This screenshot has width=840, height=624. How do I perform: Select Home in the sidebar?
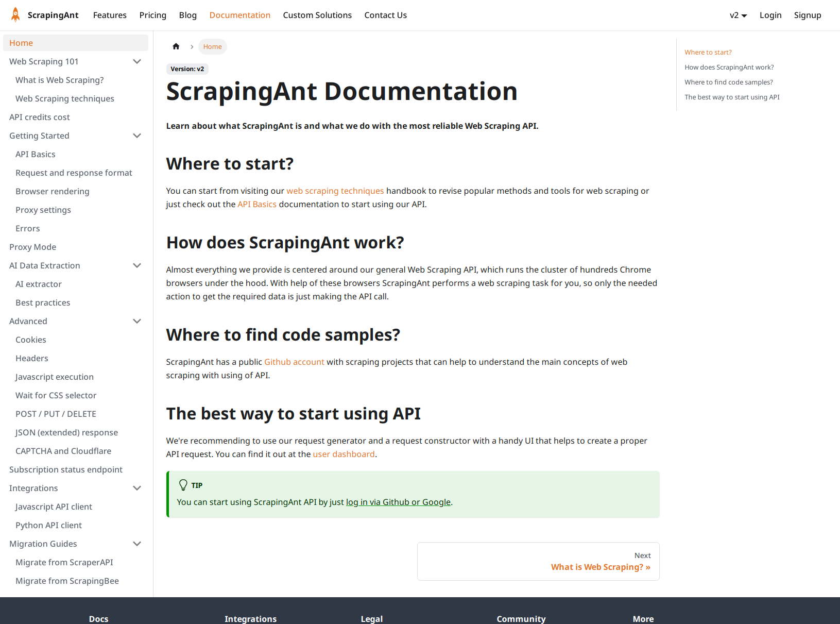coord(76,43)
